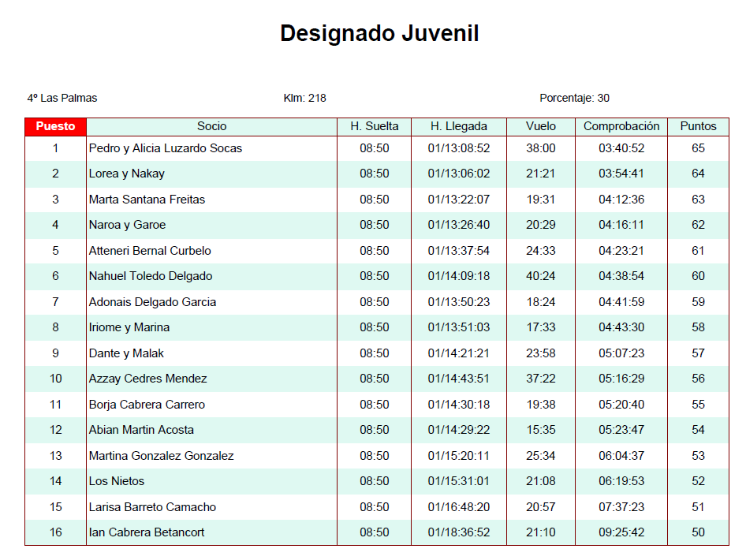Click the '4º Las Palmas' label
This screenshot has width=746, height=560.
tap(62, 98)
